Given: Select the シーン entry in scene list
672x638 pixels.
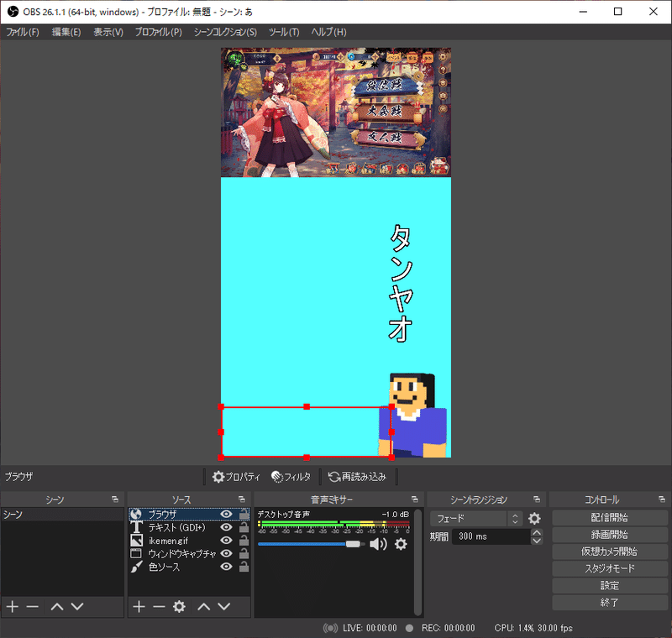Looking at the screenshot, I should [x=62, y=515].
